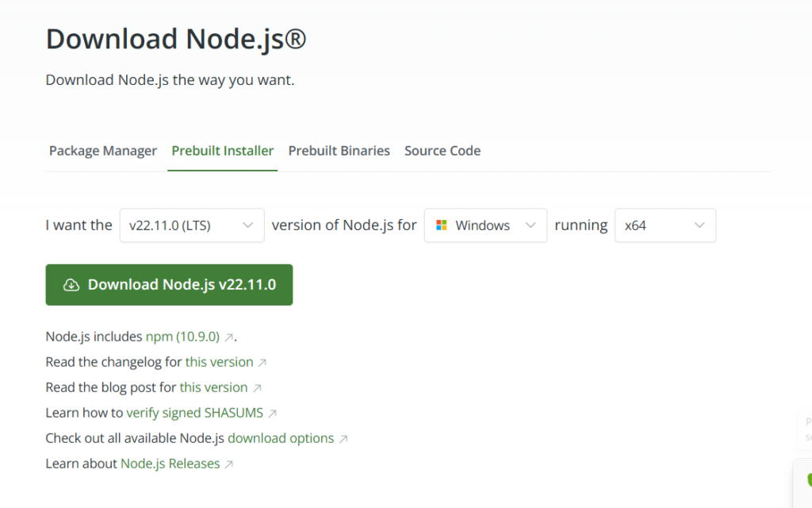Open the v22.11.0 (LTS) version dropdown
Screen dimensions: 812x508
[x=192, y=225]
